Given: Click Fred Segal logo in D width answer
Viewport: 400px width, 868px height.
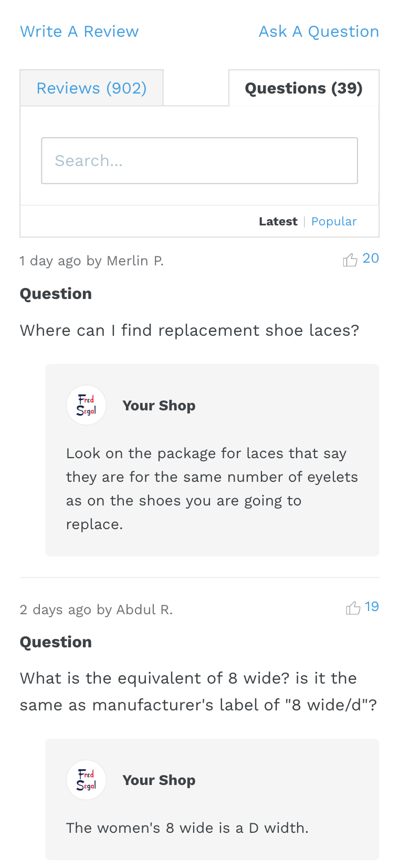Looking at the screenshot, I should coord(87,780).
